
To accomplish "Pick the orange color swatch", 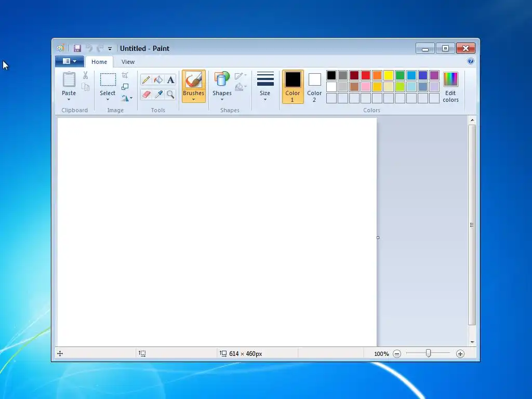I will tap(377, 75).
